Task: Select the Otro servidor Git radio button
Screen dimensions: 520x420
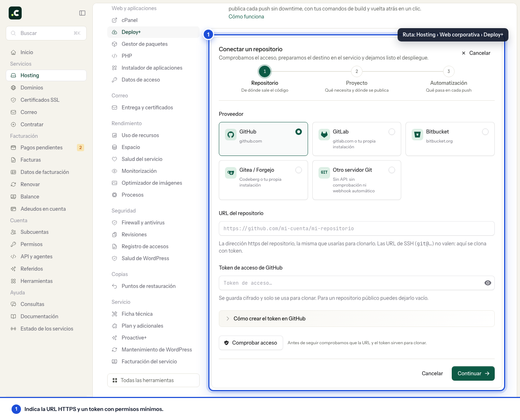Action: coord(392,170)
